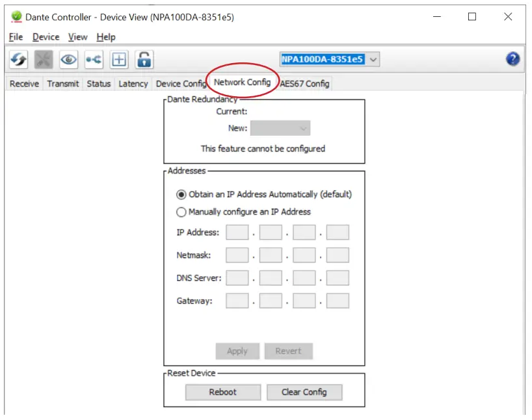The image size is (532, 420).
Task: Click third octet field of Netmask
Action: pos(304,255)
